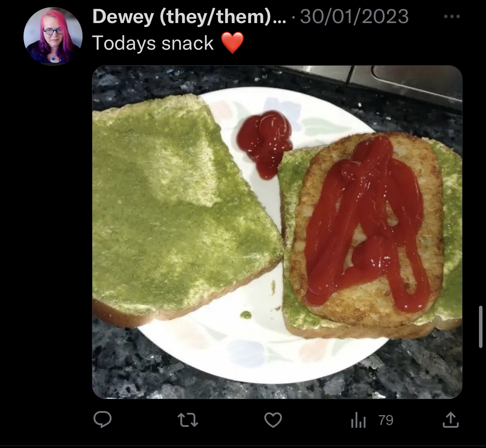Click the scrollbar thumb at the right edge
The width and height of the screenshot is (486, 448).
point(481,327)
